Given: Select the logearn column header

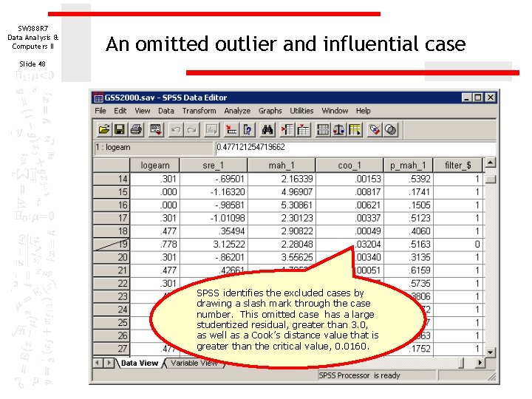Looking at the screenshot, I should pos(154,166).
